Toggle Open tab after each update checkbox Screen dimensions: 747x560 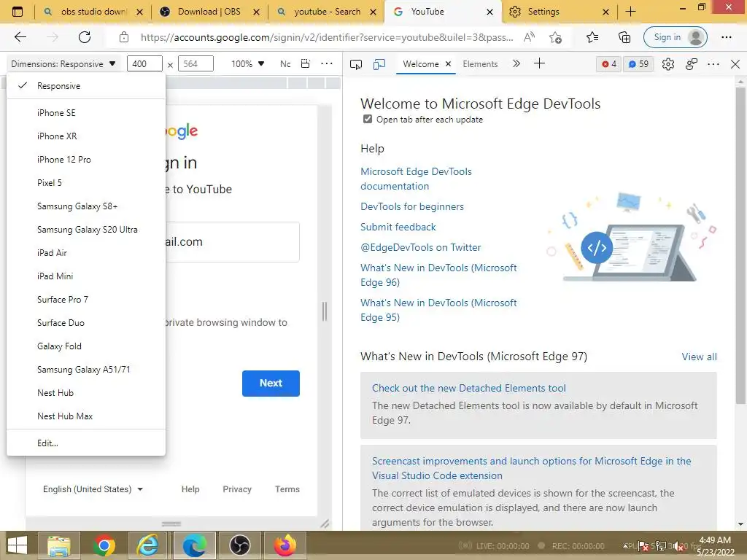pos(368,119)
